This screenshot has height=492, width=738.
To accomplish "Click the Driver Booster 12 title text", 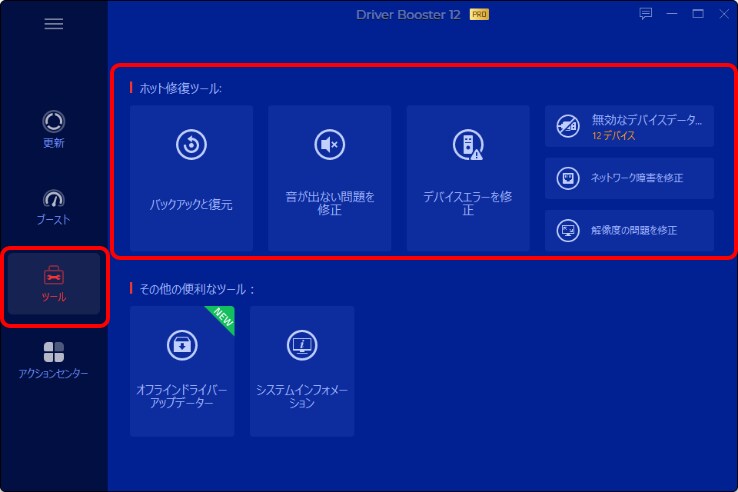I will click(x=408, y=15).
